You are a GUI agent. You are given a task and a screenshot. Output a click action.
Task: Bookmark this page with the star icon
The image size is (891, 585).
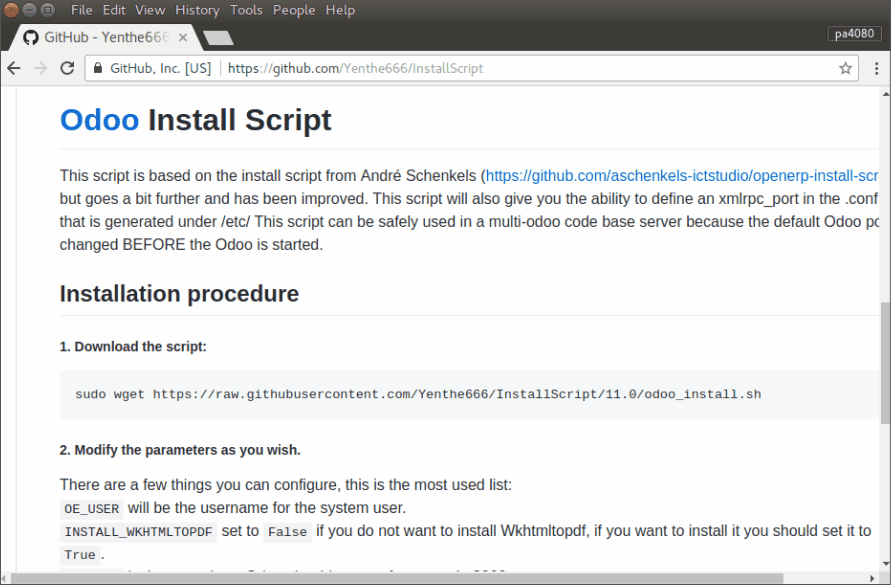845,69
